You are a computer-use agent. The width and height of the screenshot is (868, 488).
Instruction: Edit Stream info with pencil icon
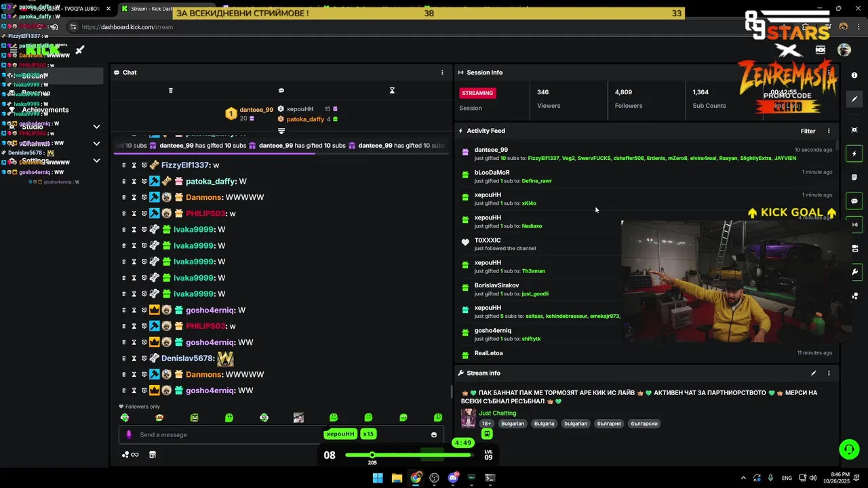[x=813, y=373]
